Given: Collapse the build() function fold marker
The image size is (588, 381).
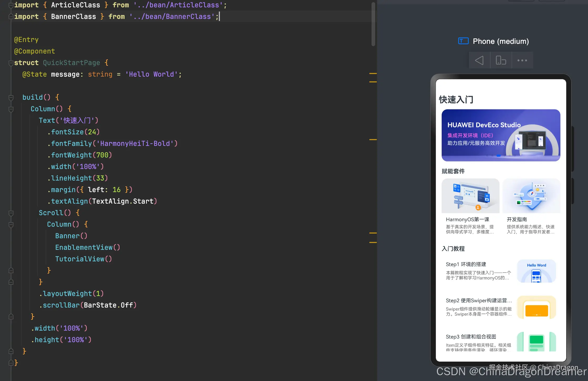Looking at the screenshot, I should point(11,98).
